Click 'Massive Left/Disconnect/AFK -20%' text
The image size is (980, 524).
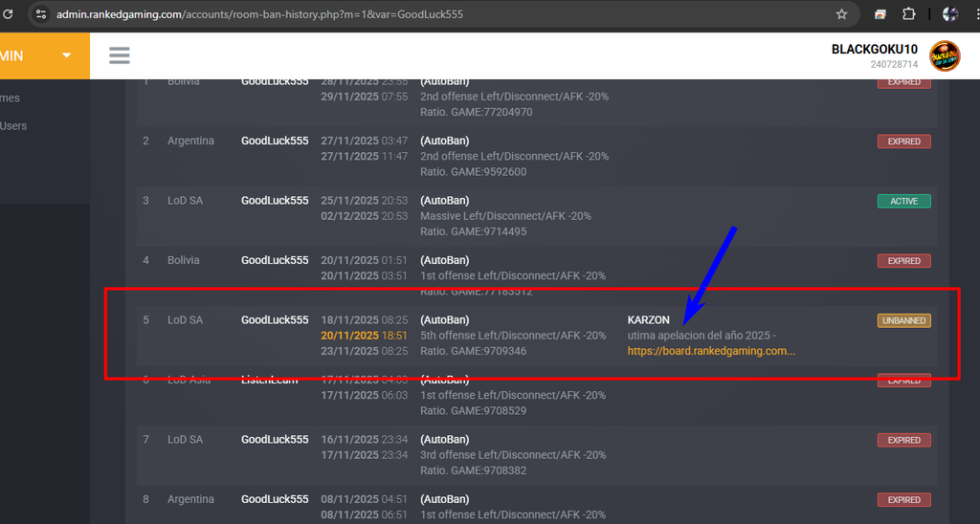[505, 216]
